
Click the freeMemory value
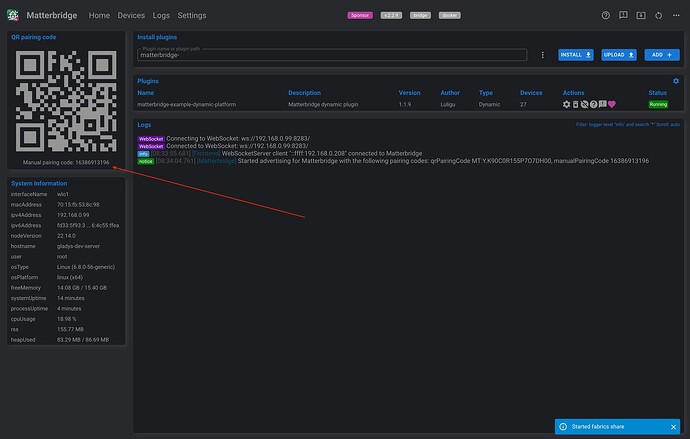click(82, 288)
